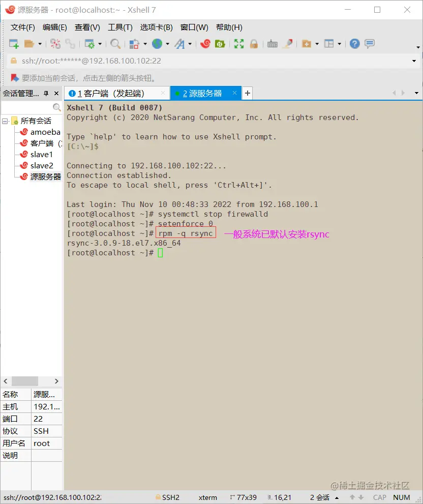
Task: Expand the 2 会话 status bar arrow
Action: (x=337, y=498)
